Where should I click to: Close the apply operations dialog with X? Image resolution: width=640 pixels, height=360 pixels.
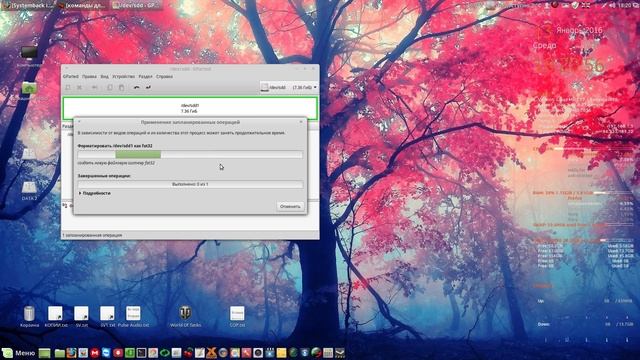[301, 122]
